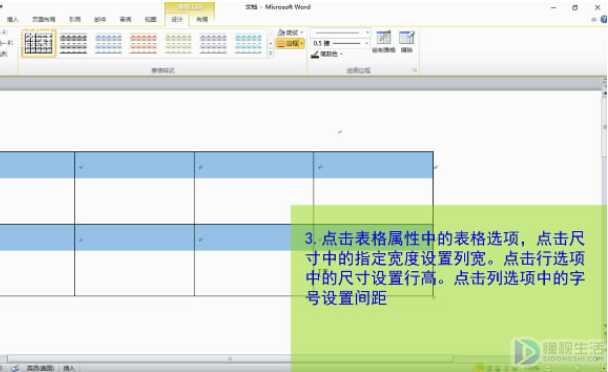Open the Pen Color dropdown
This screenshot has width=608, height=372.
tap(326, 54)
